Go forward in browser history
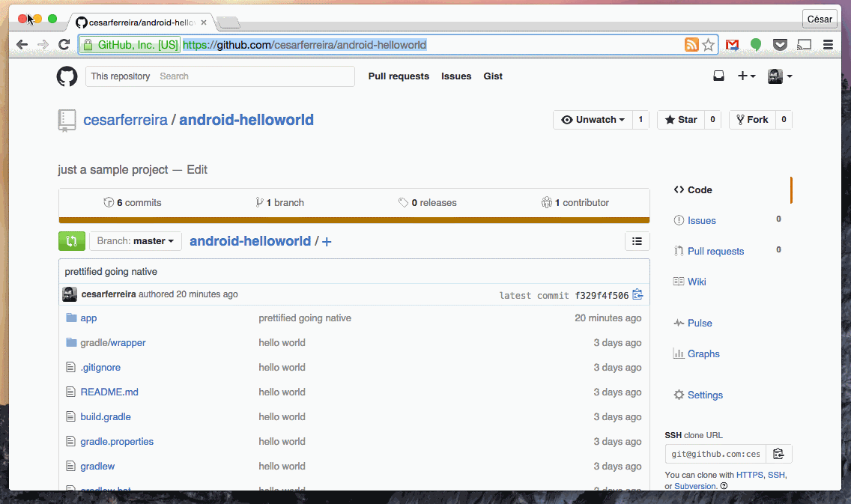Screen dimensions: 851x504 tap(43, 44)
